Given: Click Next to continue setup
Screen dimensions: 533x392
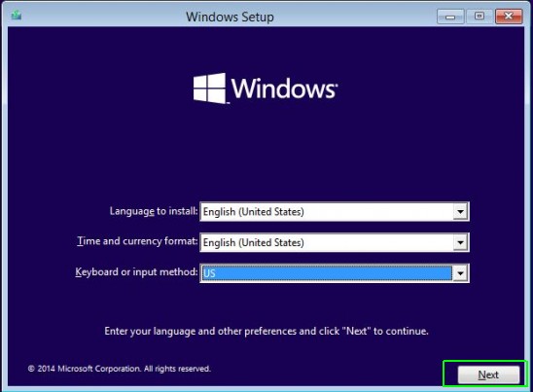Looking at the screenshot, I should [488, 374].
